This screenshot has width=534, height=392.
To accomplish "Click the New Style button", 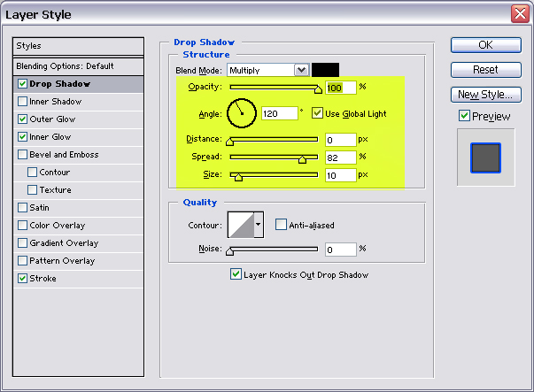I will 484,95.
